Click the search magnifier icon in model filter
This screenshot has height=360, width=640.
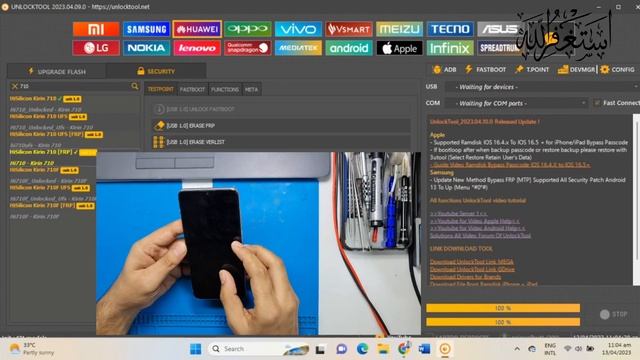pos(135,86)
